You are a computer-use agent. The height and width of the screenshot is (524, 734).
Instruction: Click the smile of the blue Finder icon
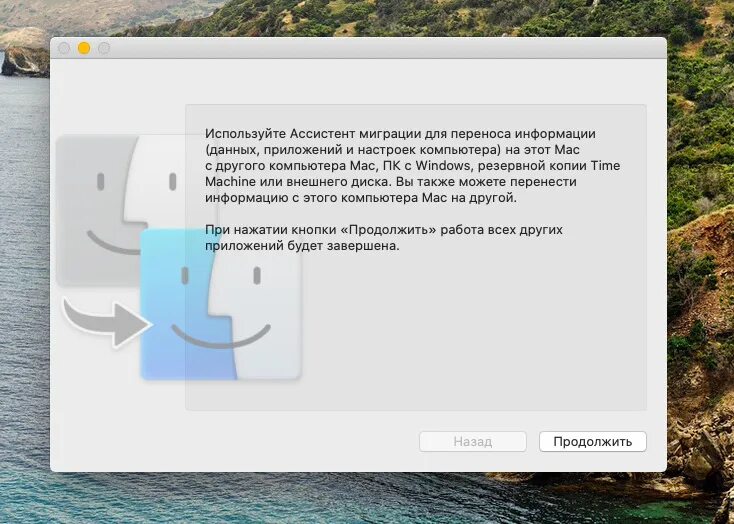click(x=220, y=335)
